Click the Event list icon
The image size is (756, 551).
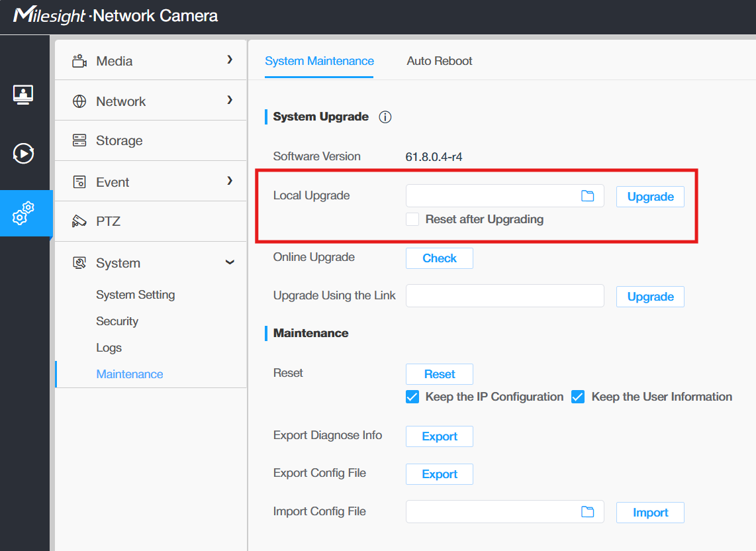pyautogui.click(x=79, y=182)
